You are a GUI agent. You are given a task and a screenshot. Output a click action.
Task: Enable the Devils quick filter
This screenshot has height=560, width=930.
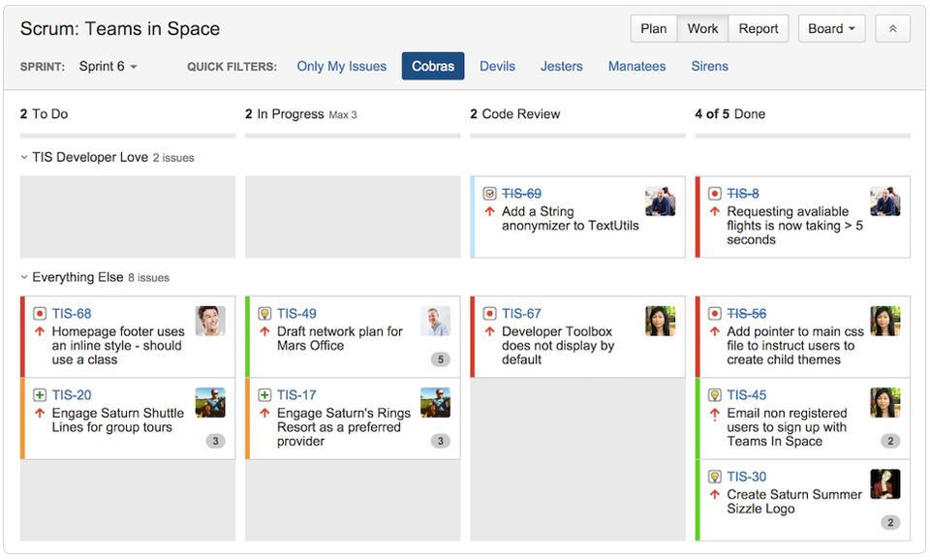point(497,66)
